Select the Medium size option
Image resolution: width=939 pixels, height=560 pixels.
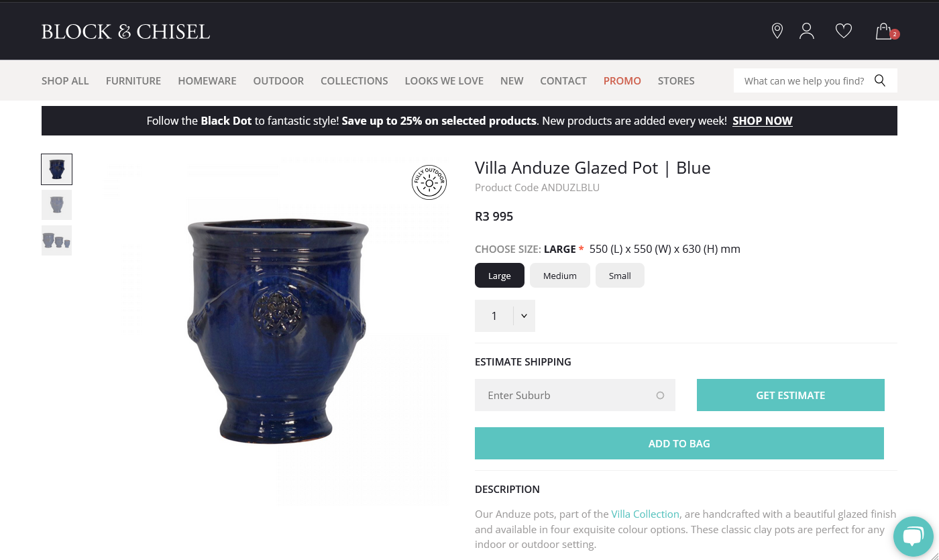click(559, 276)
